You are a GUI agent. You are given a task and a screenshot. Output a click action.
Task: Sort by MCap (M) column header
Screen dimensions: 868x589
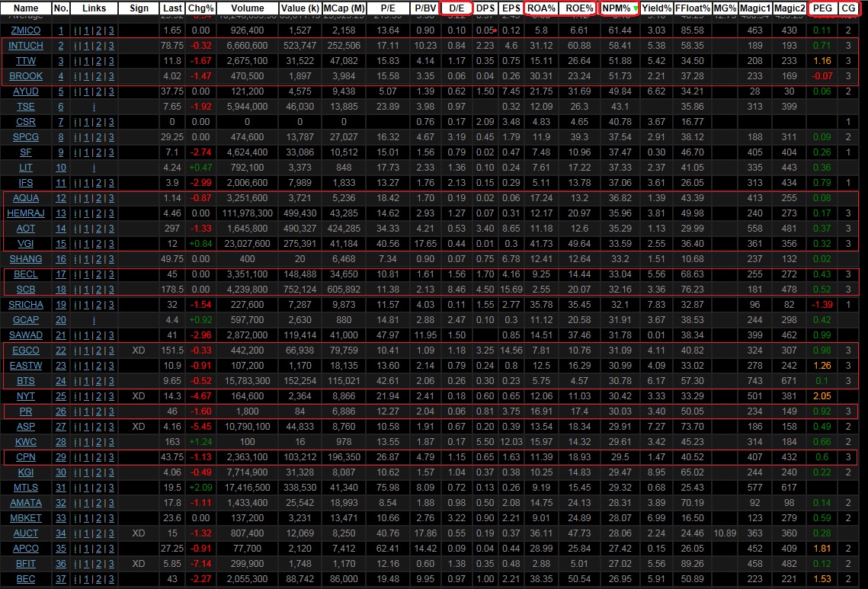pos(344,8)
